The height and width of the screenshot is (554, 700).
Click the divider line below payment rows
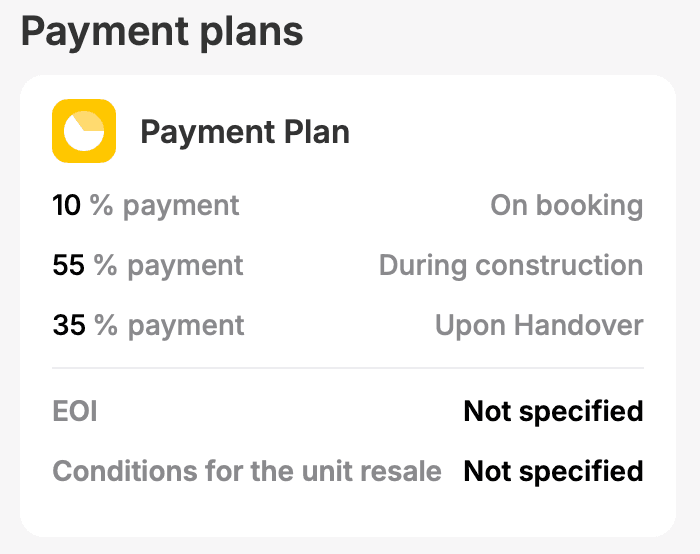click(348, 368)
